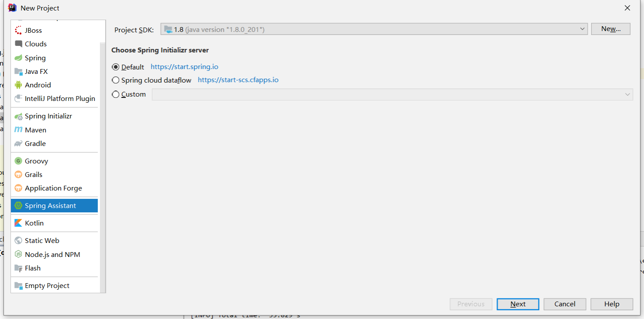This screenshot has height=319, width=644.
Task: Open the Custom server URL dropdown
Action: [392, 94]
